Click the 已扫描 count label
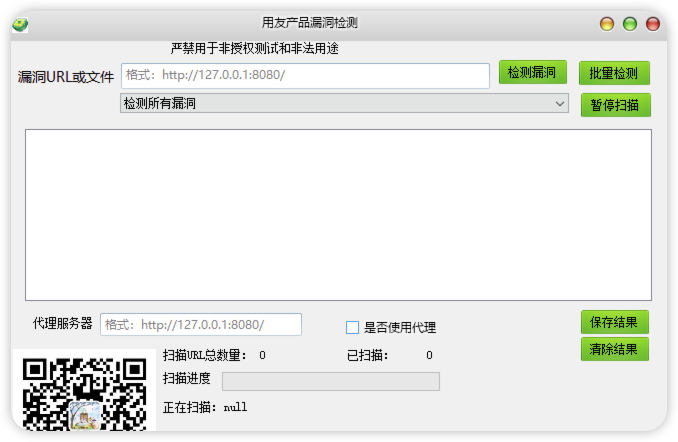678x442 pixels. (368, 356)
